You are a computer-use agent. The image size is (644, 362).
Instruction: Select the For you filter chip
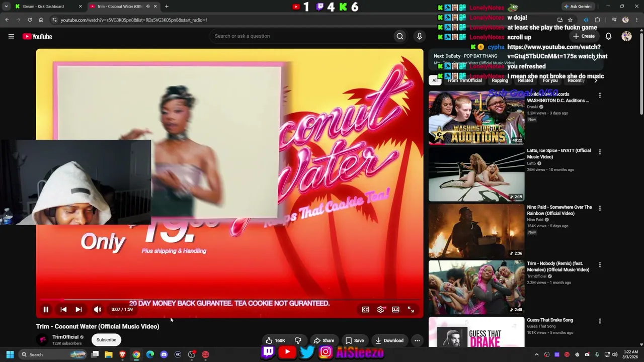(x=550, y=80)
